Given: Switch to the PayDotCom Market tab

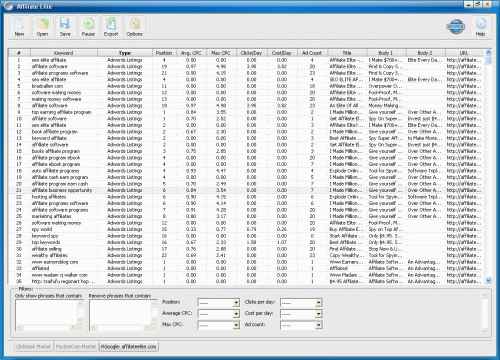Looking at the screenshot, I should pyautogui.click(x=76, y=347).
